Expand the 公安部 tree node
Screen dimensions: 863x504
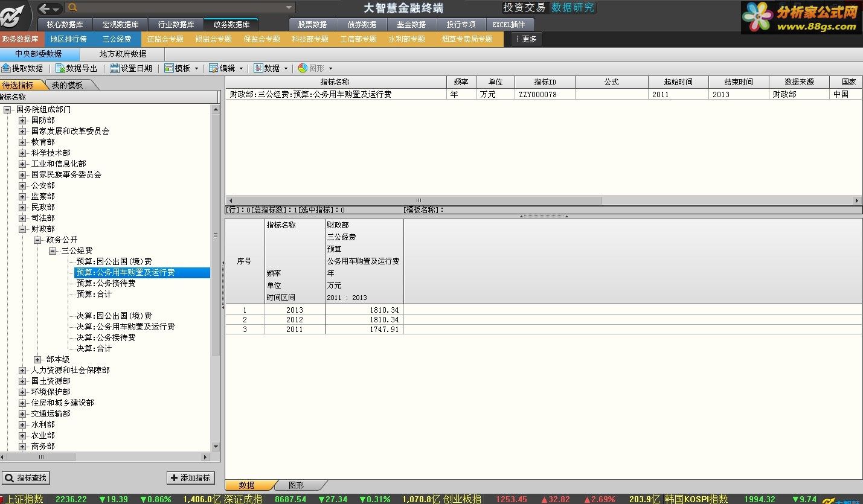[22, 185]
